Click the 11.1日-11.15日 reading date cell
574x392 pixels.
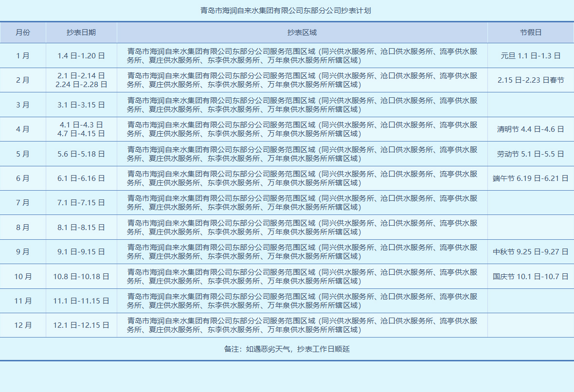[x=81, y=301]
